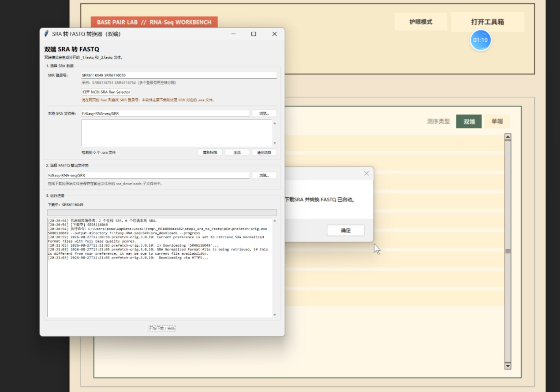Click the download progress bar

pyautogui.click(x=162, y=212)
